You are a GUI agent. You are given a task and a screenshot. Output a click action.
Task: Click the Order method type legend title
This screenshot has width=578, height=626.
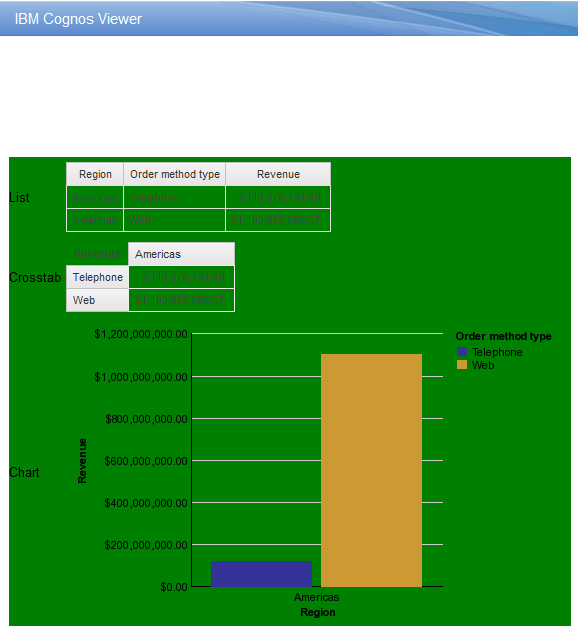(503, 336)
